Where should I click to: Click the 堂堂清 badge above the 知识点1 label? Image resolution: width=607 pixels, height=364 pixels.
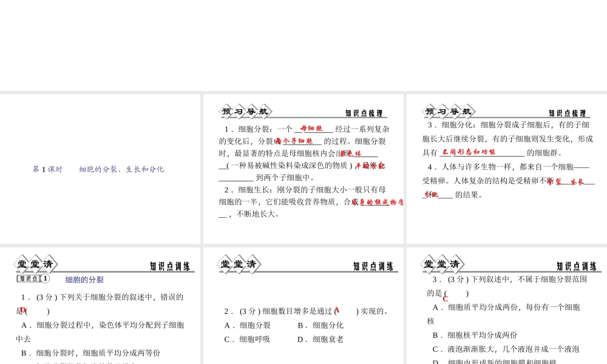tap(36, 264)
